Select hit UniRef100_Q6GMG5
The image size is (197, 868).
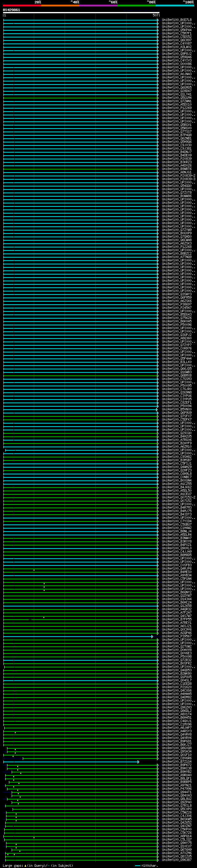[176, 88]
